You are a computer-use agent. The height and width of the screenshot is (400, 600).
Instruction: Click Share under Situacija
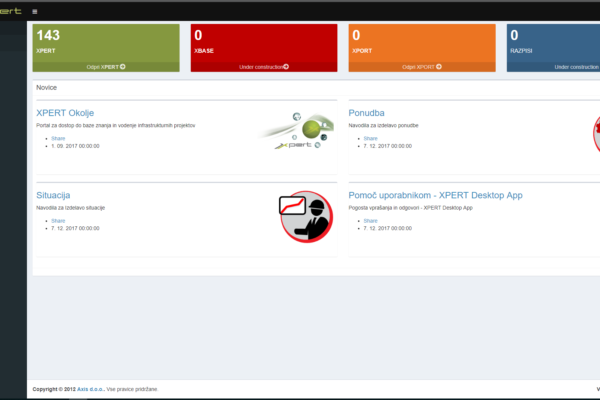pyautogui.click(x=58, y=221)
